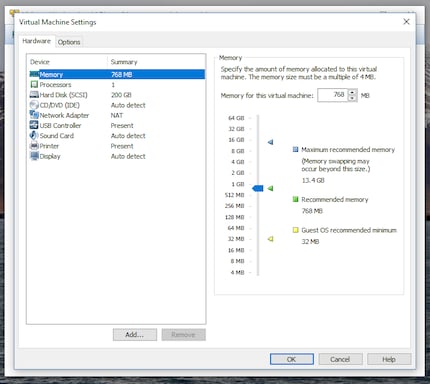Click the yellow Guest OS minimum legend square

[x=295, y=230]
